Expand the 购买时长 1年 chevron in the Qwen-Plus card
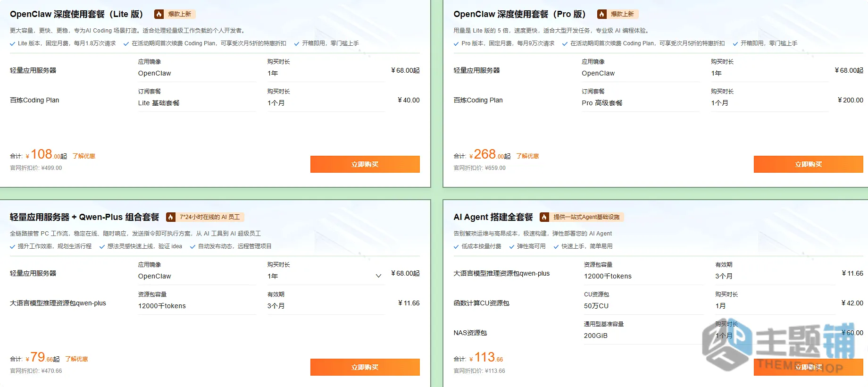The height and width of the screenshot is (387, 868). [x=378, y=276]
